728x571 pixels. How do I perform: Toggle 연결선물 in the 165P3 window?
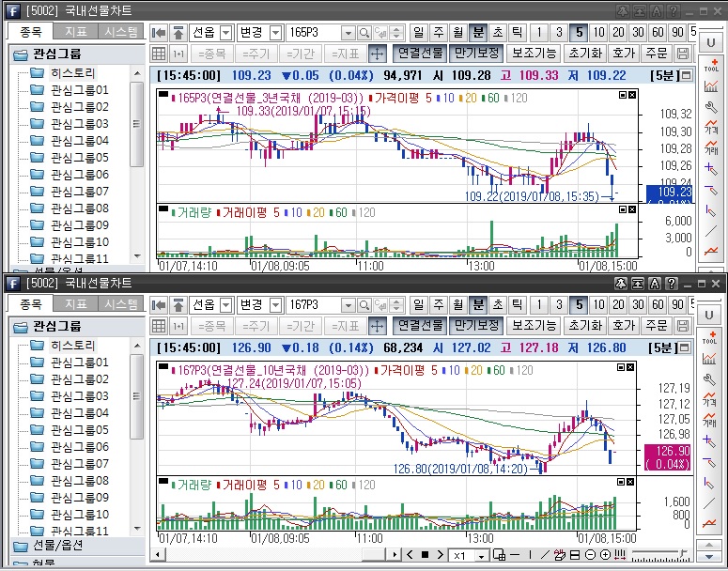[x=420, y=54]
